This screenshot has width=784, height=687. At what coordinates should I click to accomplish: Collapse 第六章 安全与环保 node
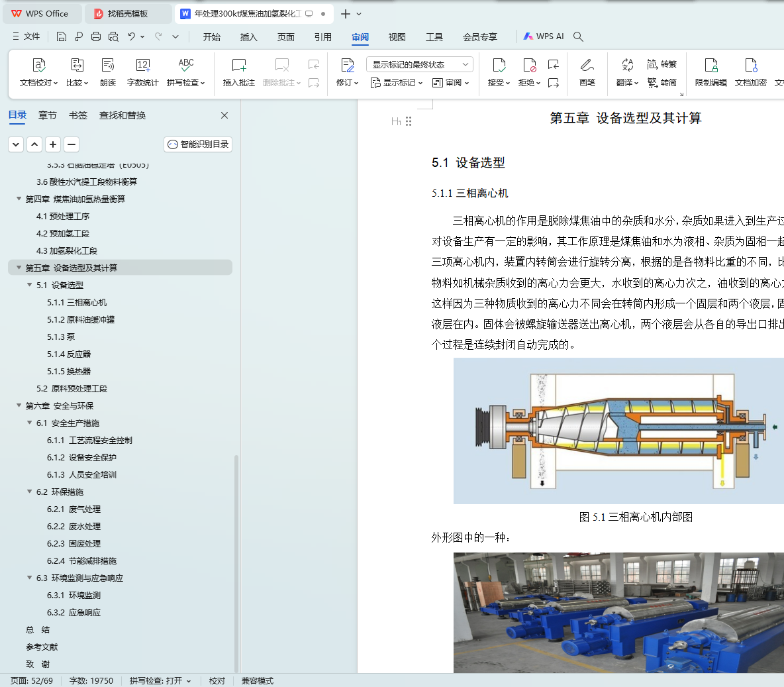click(19, 405)
